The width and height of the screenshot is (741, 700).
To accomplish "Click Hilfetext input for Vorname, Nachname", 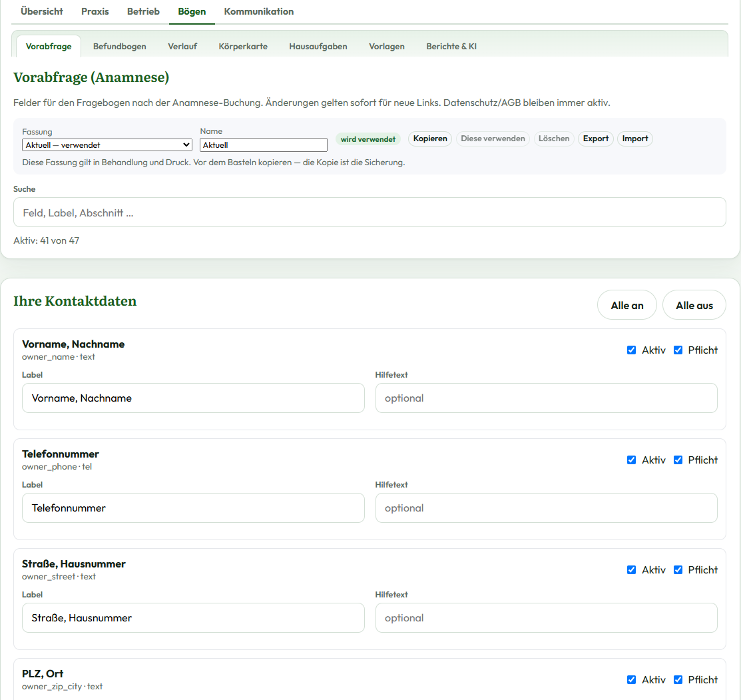I will pyautogui.click(x=547, y=398).
